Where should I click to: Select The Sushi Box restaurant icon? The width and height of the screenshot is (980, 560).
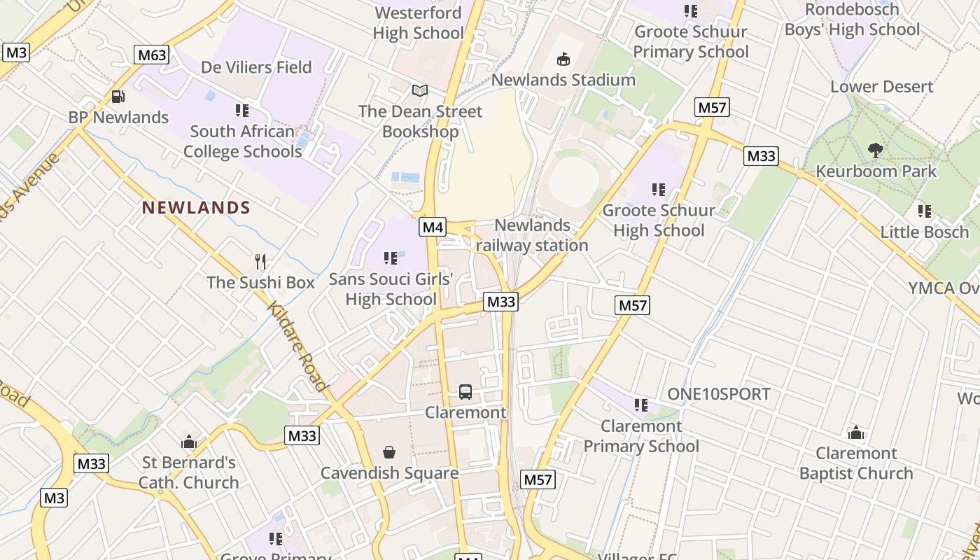pyautogui.click(x=260, y=262)
